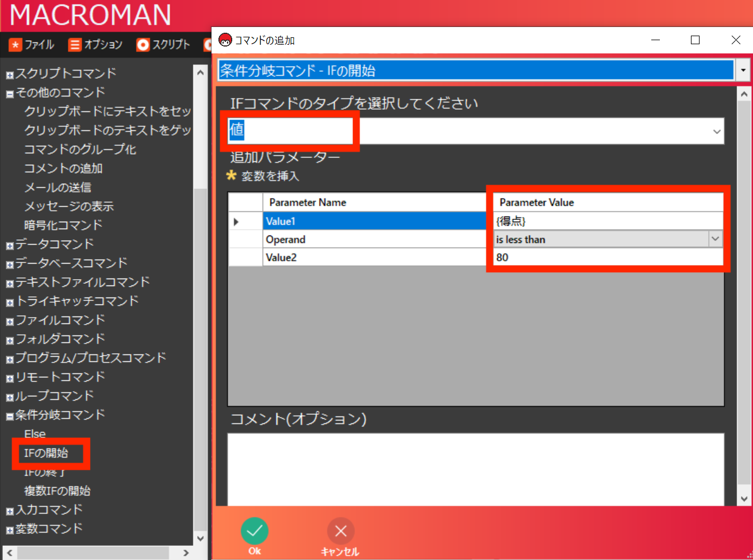
Task: Maximize the コマンドの追加 dialog
Action: point(695,40)
